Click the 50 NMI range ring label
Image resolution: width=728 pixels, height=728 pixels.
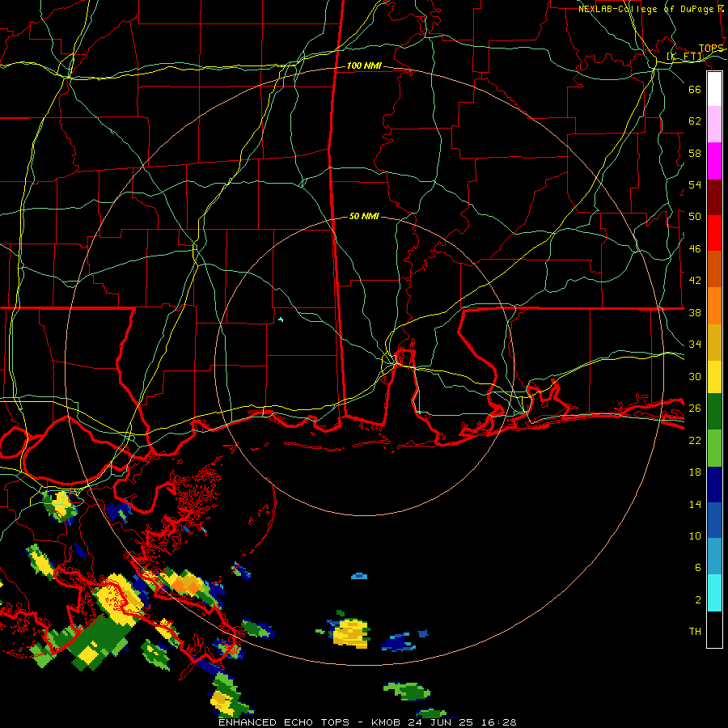(x=364, y=216)
